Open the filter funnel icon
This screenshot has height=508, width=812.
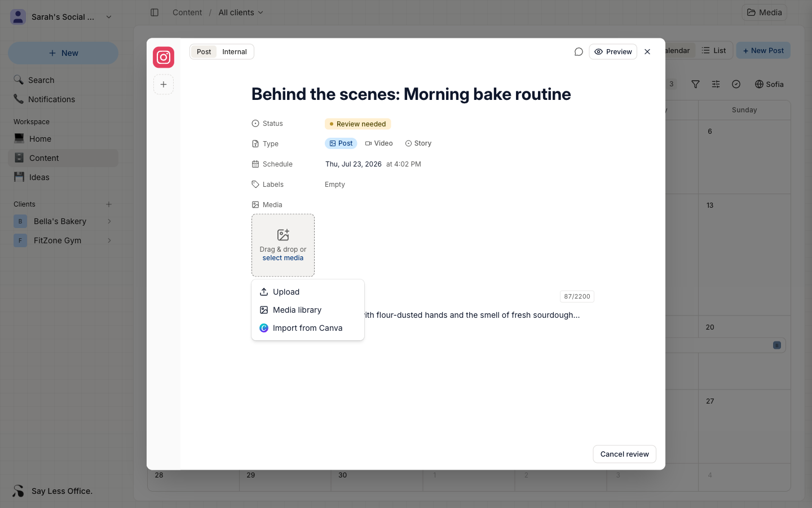pyautogui.click(x=695, y=84)
